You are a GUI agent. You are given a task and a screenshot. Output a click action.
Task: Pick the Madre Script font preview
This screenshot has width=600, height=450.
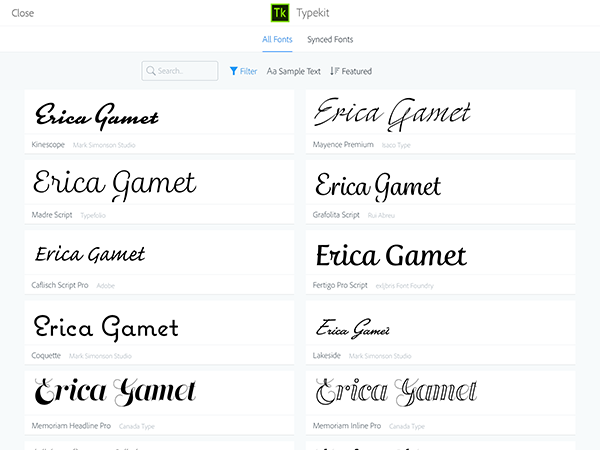114,184
